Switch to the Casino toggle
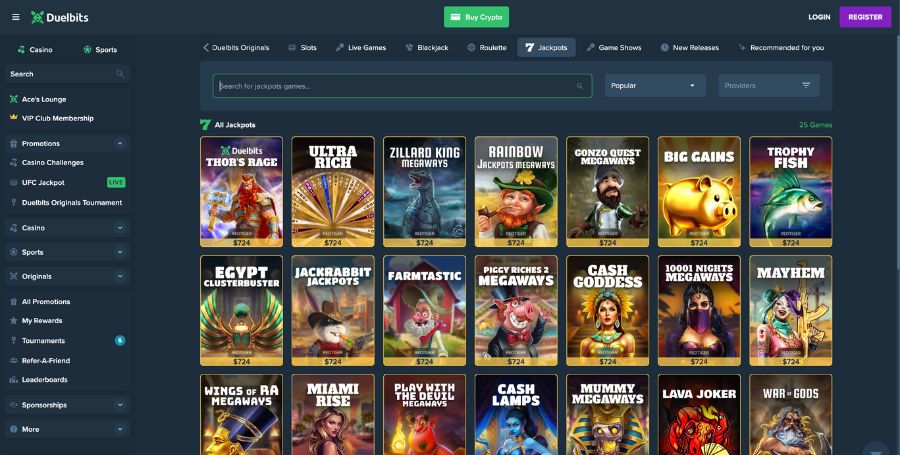This screenshot has height=455, width=900. click(x=35, y=49)
